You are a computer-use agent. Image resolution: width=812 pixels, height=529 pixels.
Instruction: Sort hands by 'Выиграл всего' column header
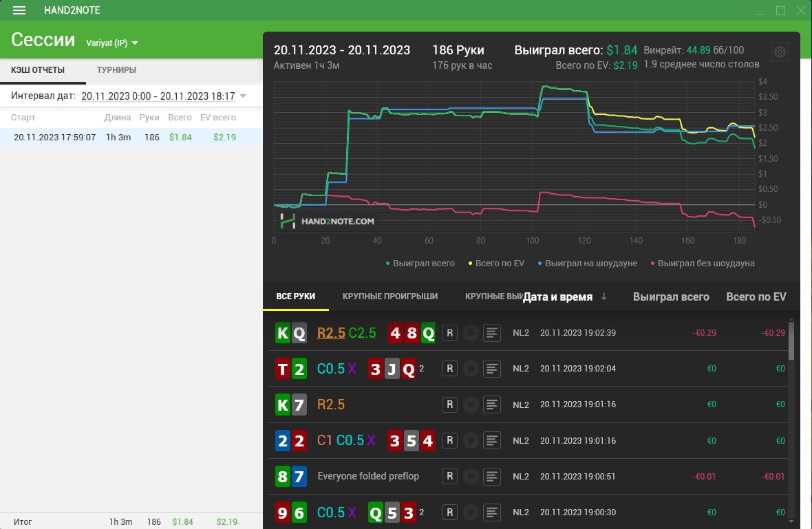pyautogui.click(x=671, y=296)
